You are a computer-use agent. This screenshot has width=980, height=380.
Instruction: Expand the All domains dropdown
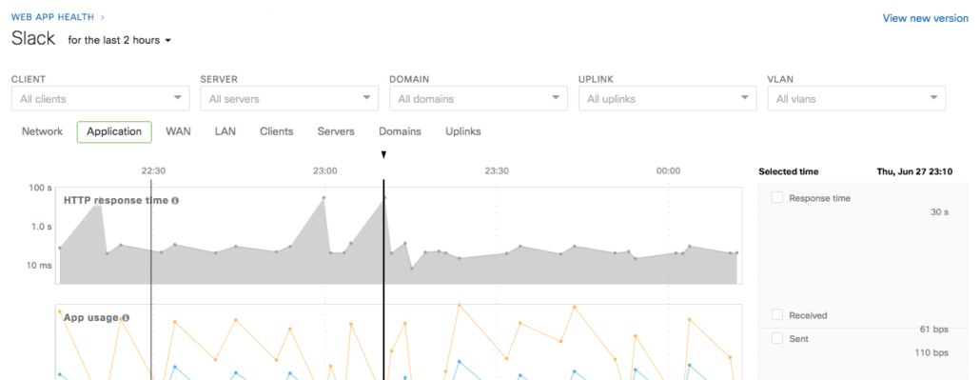tap(479, 98)
